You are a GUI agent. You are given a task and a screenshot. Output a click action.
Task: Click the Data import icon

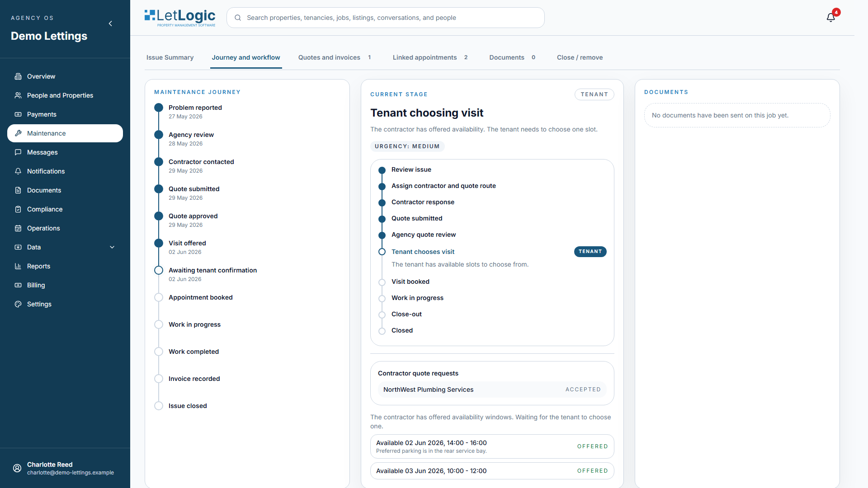[x=18, y=247]
